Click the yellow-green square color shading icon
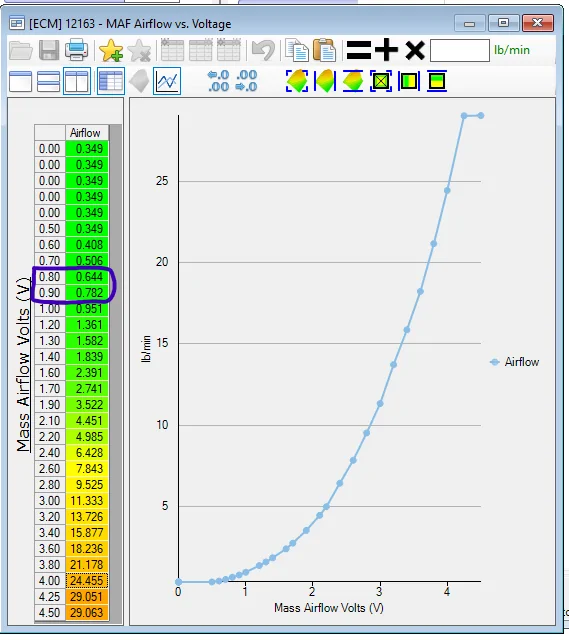 [409, 81]
